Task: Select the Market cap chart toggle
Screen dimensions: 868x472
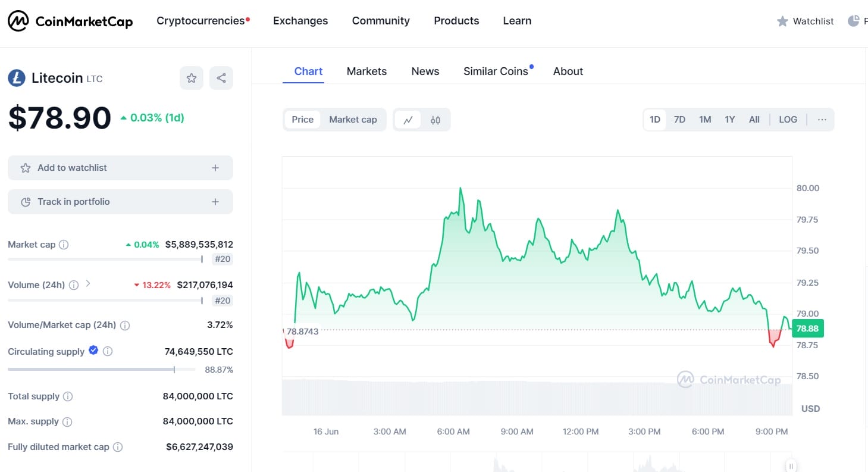Action: coord(353,120)
